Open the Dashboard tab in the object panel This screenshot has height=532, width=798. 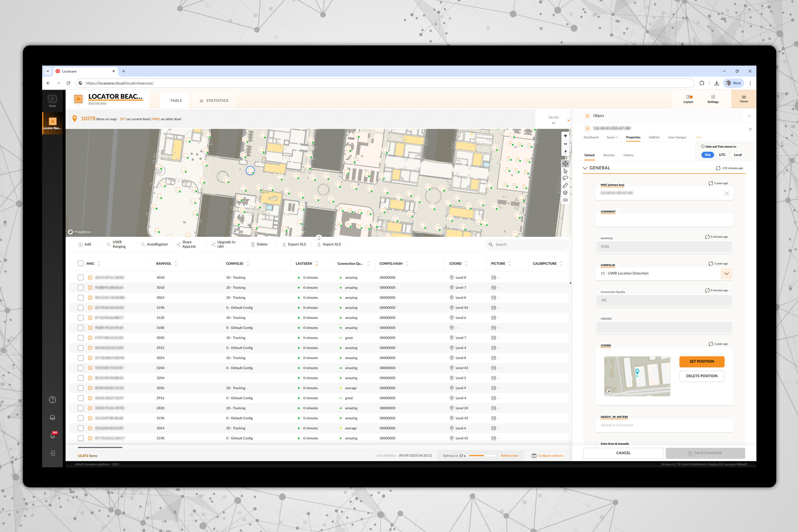click(x=591, y=137)
